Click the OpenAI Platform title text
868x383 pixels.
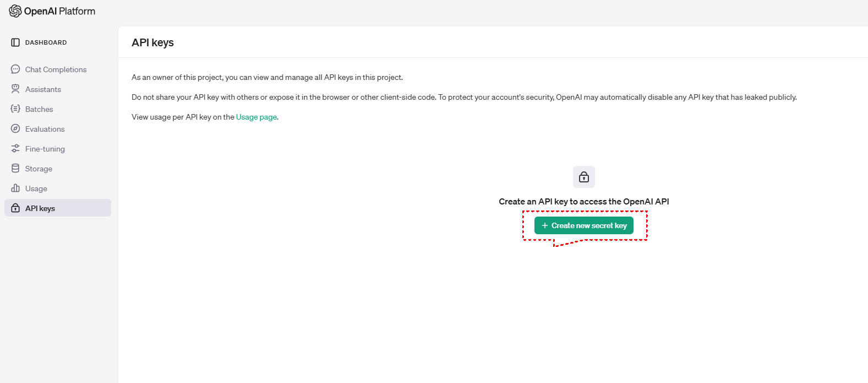(x=59, y=11)
